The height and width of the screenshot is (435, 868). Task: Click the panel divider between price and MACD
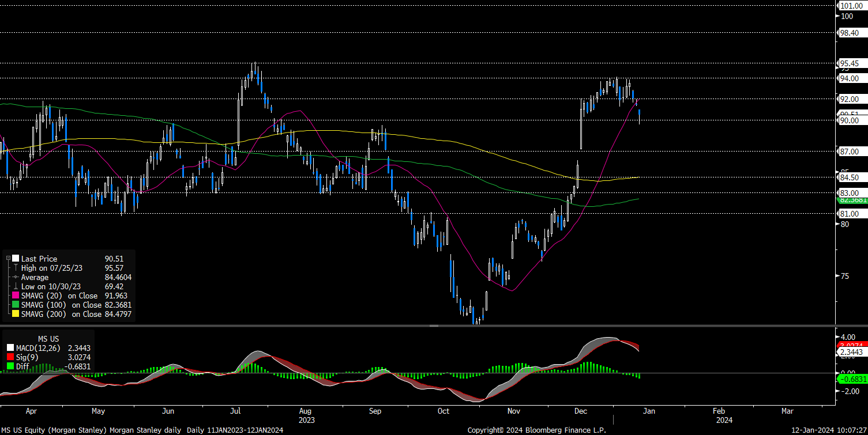[434, 326]
